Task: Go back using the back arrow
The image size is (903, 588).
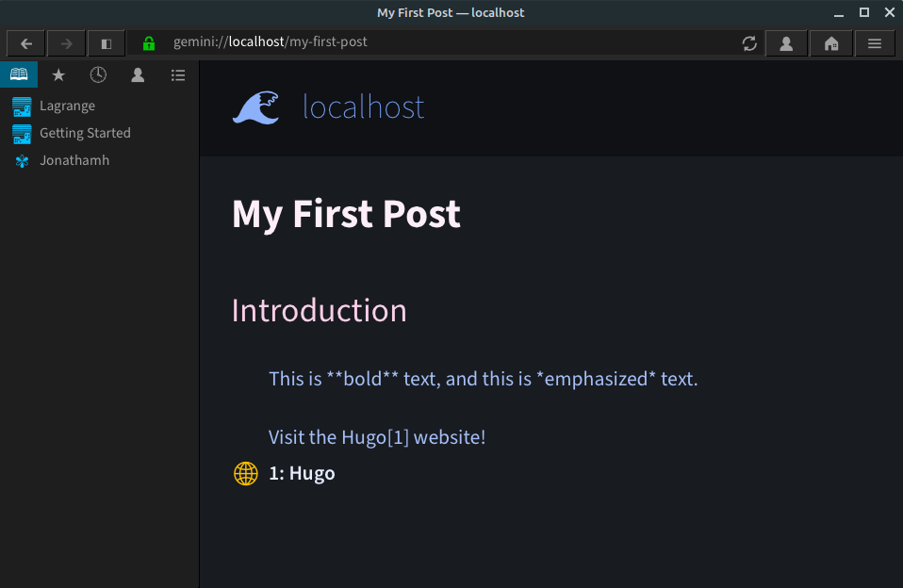Action: click(25, 43)
